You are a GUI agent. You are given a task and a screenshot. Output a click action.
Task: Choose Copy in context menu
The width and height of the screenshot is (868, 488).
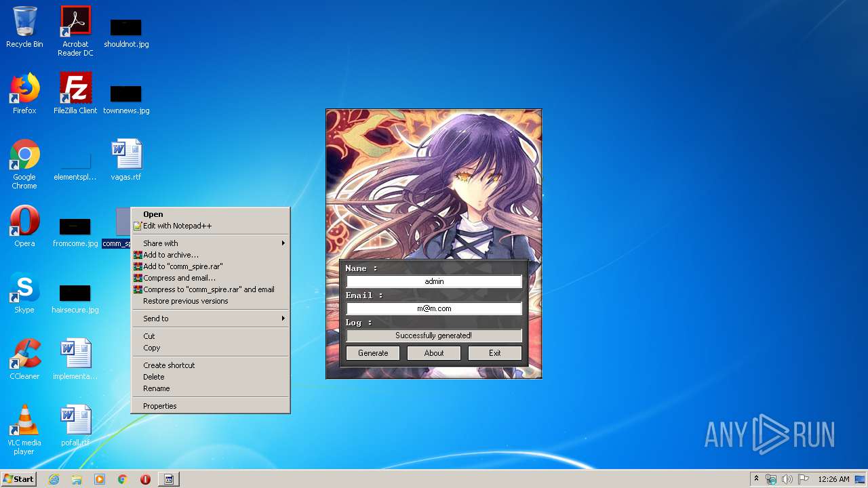pos(210,348)
